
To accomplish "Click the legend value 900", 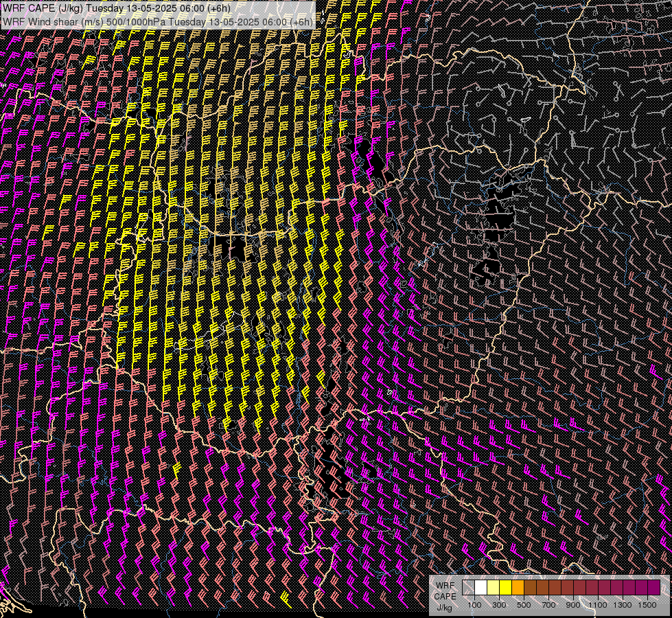I will tap(573, 605).
